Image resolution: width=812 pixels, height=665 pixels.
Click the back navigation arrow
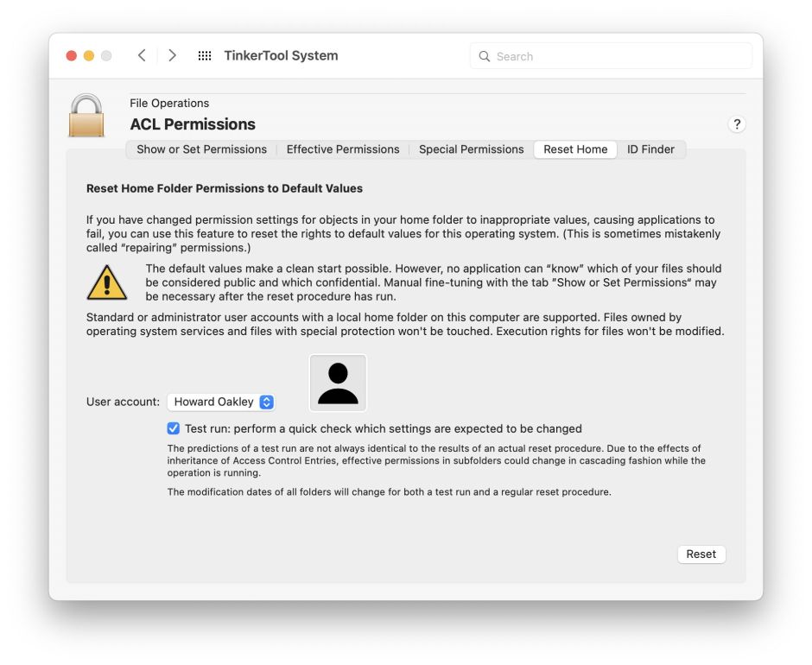coord(142,56)
